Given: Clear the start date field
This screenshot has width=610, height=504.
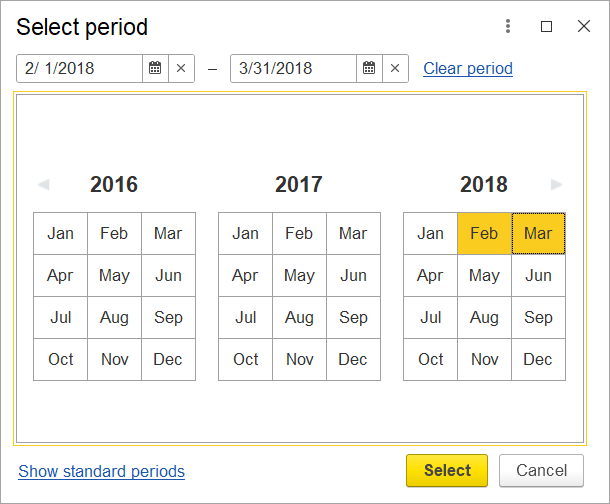Looking at the screenshot, I should pos(181,68).
